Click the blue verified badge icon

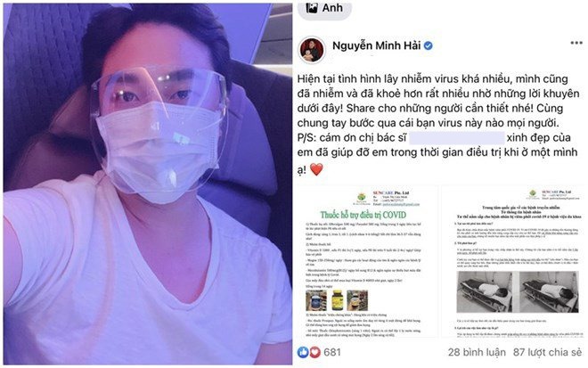[429, 45]
